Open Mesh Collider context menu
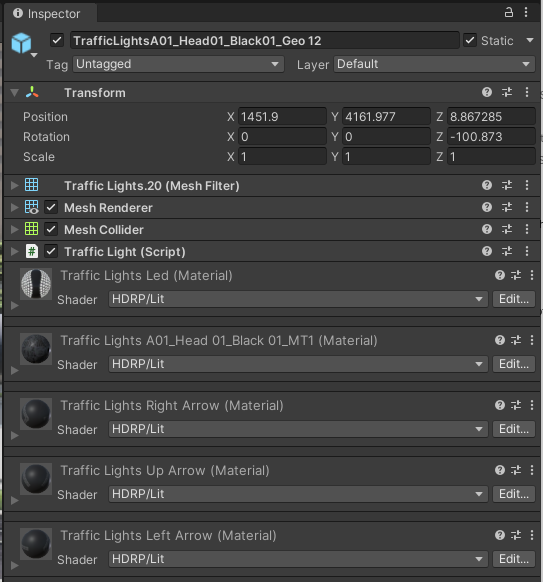 [x=527, y=229]
